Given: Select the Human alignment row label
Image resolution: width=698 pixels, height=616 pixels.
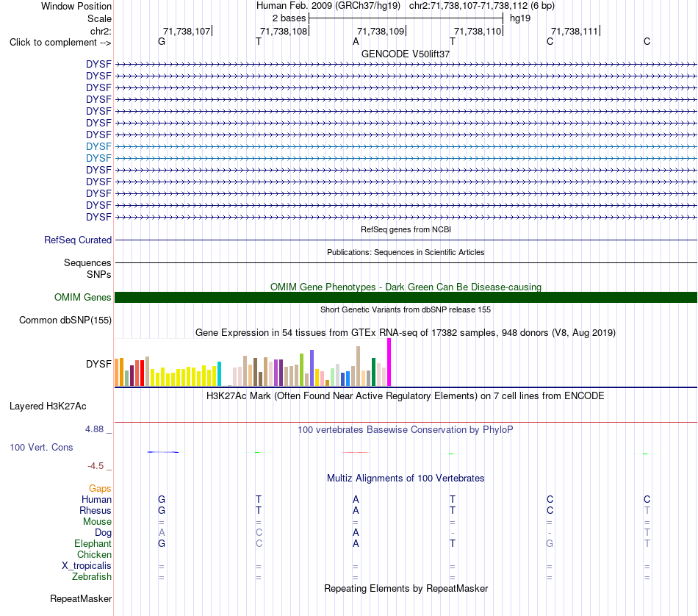Looking at the screenshot, I should (96, 500).
